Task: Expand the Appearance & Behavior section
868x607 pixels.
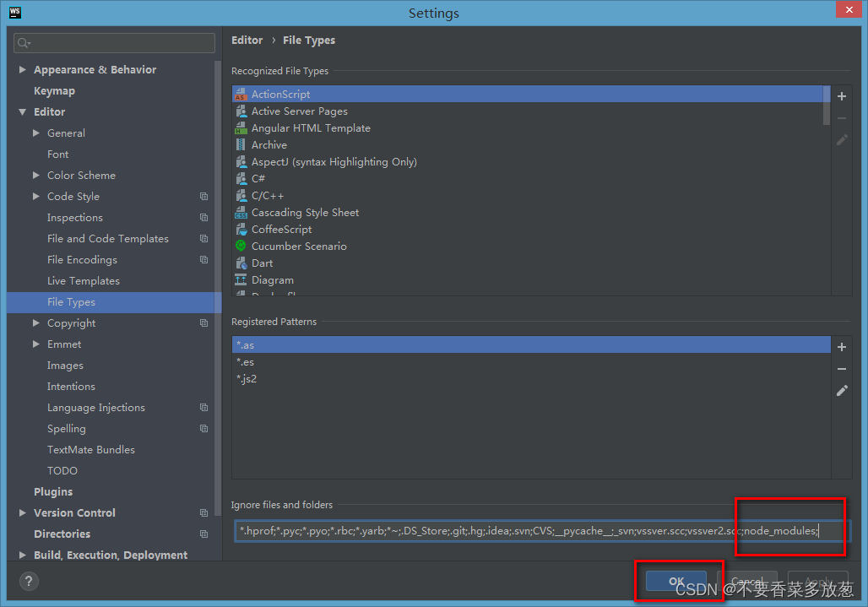Action: click(22, 69)
